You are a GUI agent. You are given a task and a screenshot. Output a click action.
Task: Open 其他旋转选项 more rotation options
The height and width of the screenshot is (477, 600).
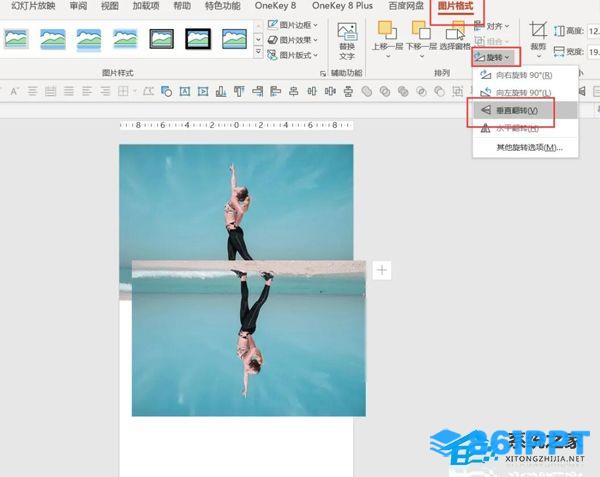(528, 147)
